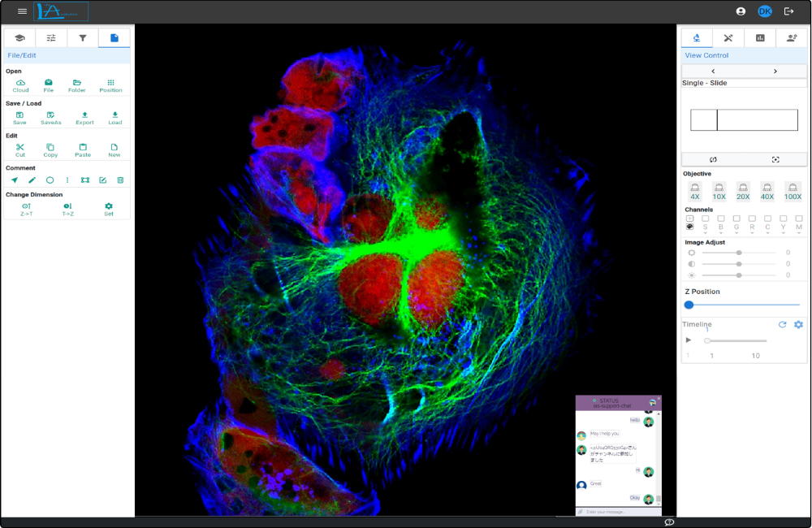This screenshot has width=812, height=528.
Task: Click the Z->T dimension icon
Action: click(26, 207)
